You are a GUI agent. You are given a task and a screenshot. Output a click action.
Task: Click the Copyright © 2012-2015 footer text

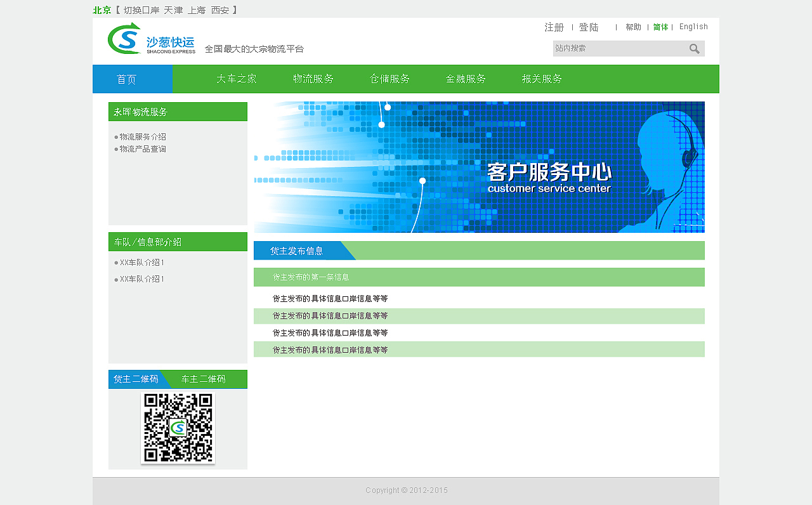pos(407,490)
